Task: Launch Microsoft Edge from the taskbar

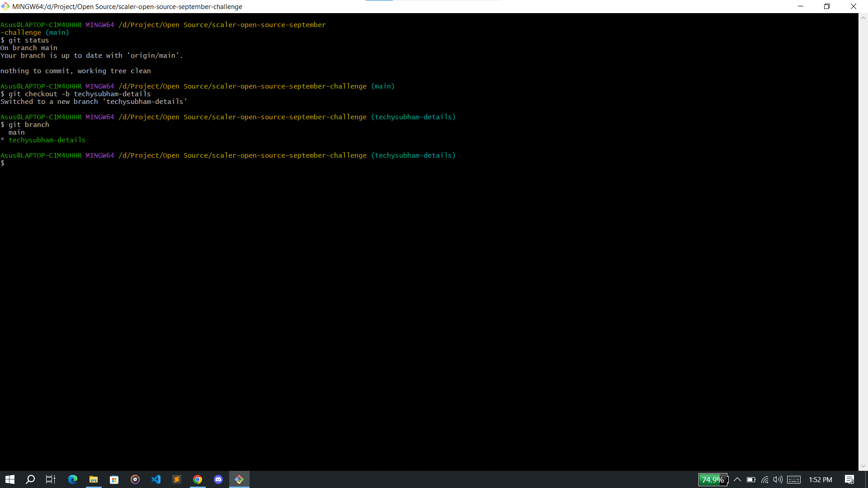Action: [72, 479]
